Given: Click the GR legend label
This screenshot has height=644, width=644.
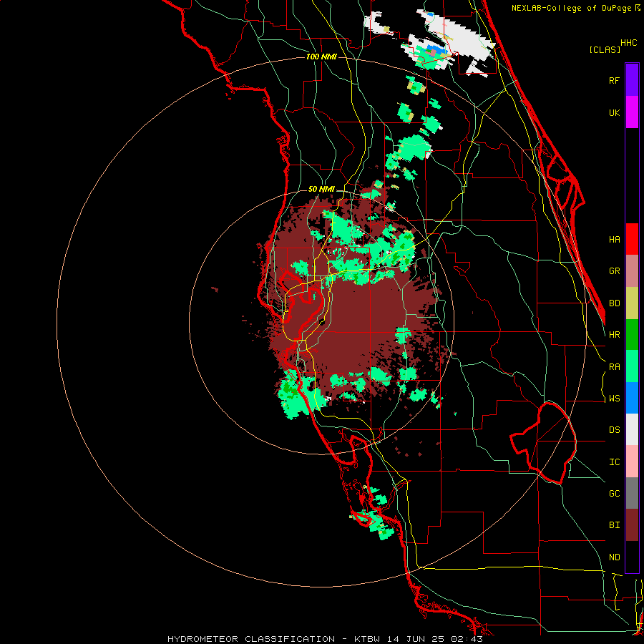Looking at the screenshot, I should [614, 271].
